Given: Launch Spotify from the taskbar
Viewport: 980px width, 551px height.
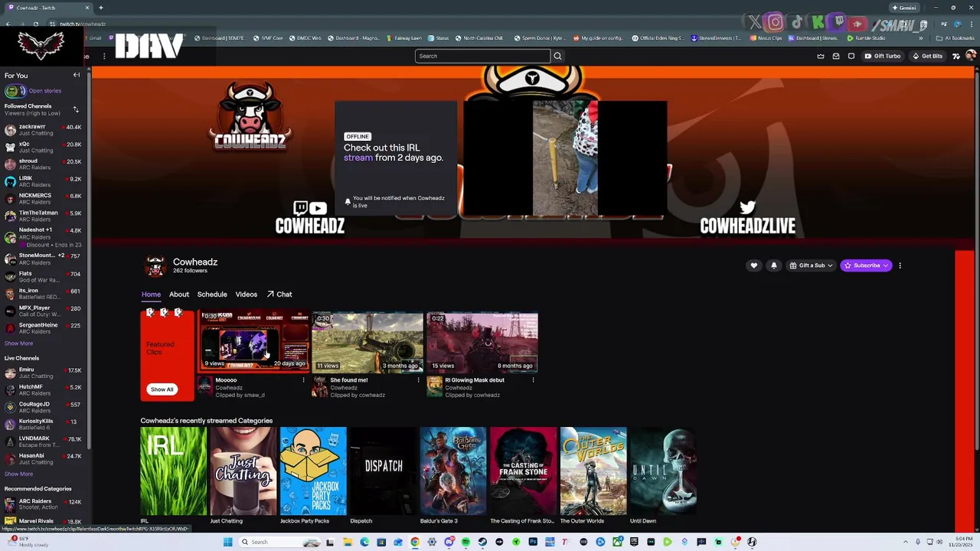Looking at the screenshot, I should [x=466, y=542].
